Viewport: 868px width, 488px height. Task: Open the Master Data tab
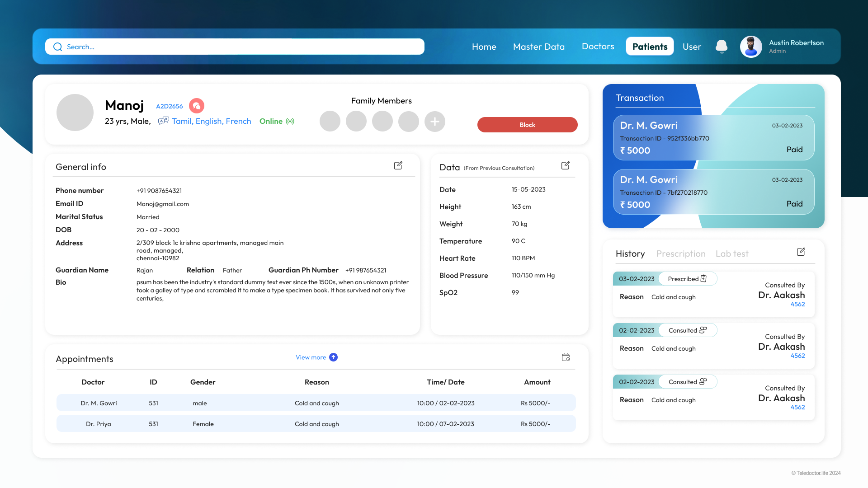[539, 47]
